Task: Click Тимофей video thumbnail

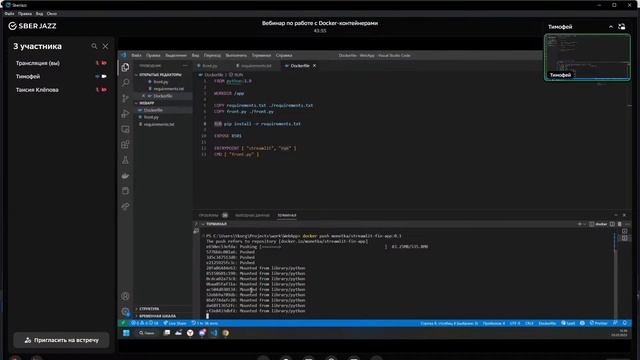Action: [587, 57]
